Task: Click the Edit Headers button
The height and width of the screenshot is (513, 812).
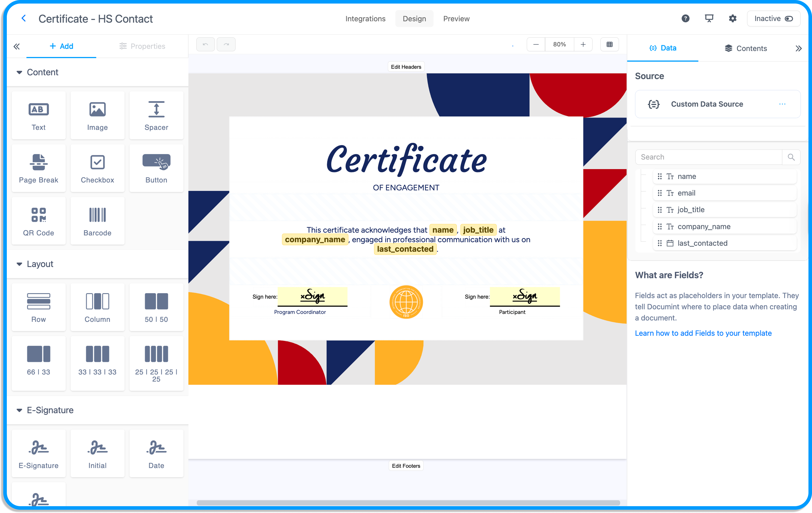Action: coord(406,67)
